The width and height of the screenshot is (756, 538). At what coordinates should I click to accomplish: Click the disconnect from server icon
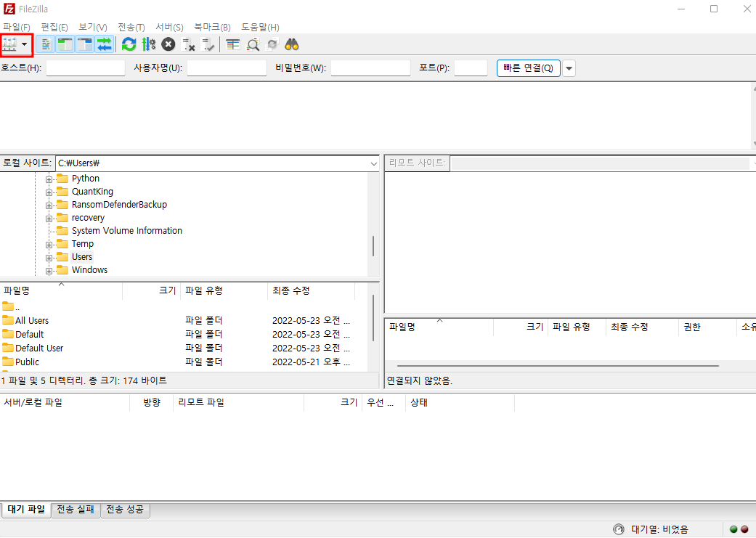coord(188,45)
